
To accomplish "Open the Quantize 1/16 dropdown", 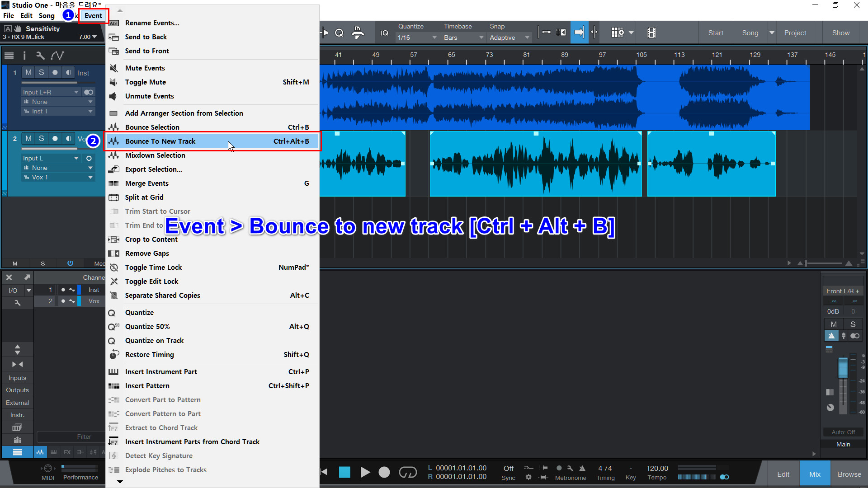I will tap(416, 38).
